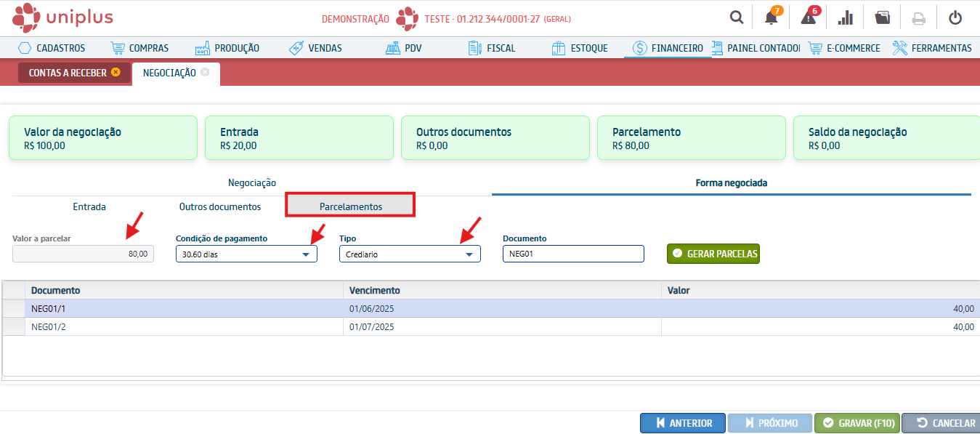Open warning alerts triangle icon
The image size is (980, 434).
(809, 17)
